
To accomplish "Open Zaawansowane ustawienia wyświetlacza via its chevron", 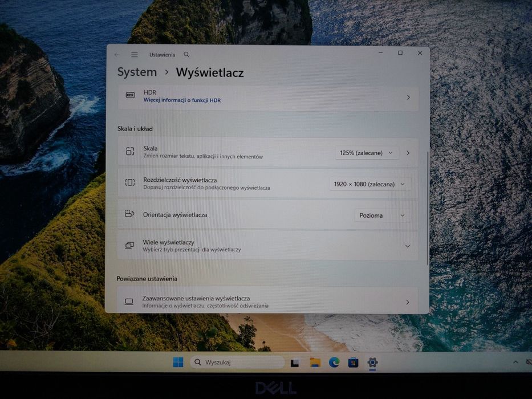I will (x=407, y=302).
